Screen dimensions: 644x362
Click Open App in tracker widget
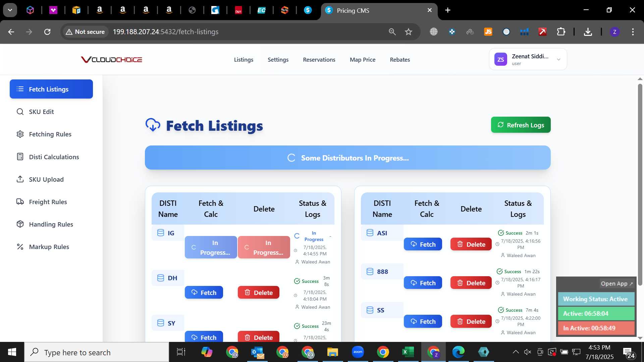point(616,284)
